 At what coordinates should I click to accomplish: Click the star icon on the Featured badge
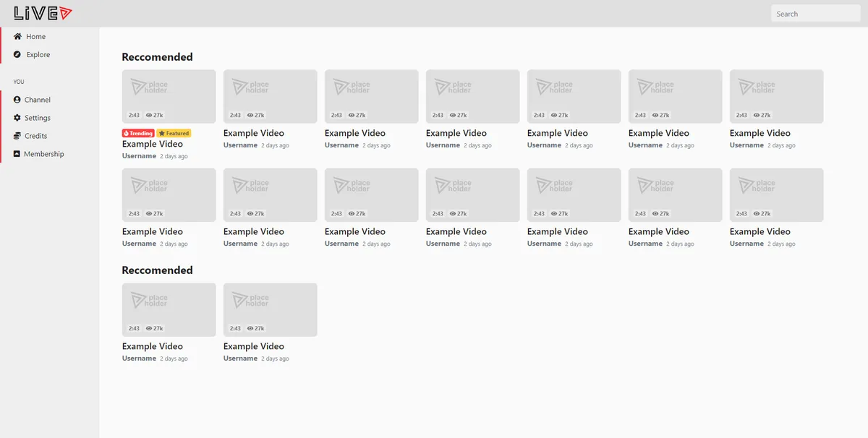point(162,133)
